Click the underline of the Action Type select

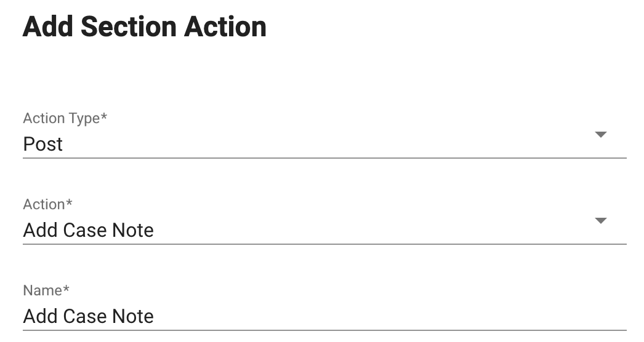click(324, 158)
